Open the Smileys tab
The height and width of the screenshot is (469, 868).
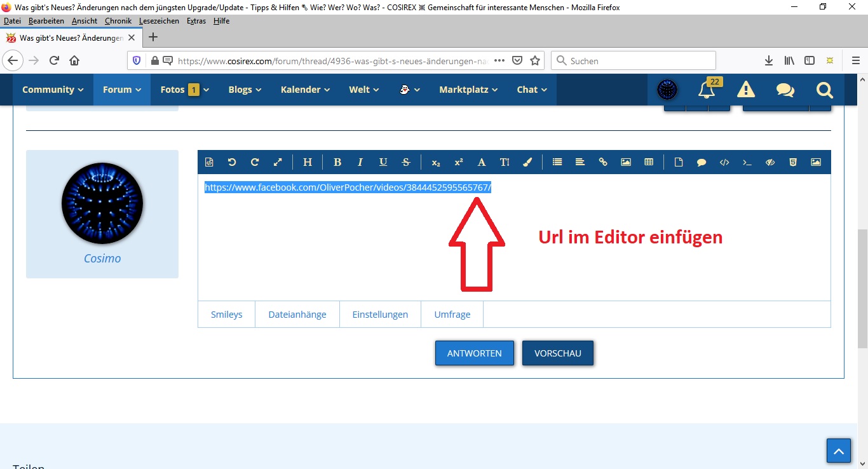[227, 315]
